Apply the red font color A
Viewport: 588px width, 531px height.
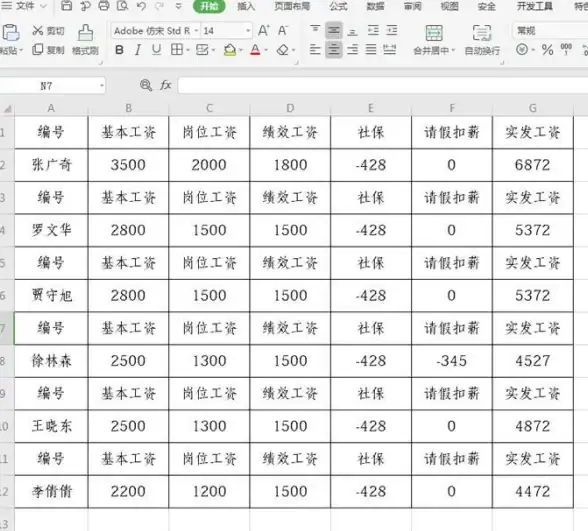tap(255, 50)
